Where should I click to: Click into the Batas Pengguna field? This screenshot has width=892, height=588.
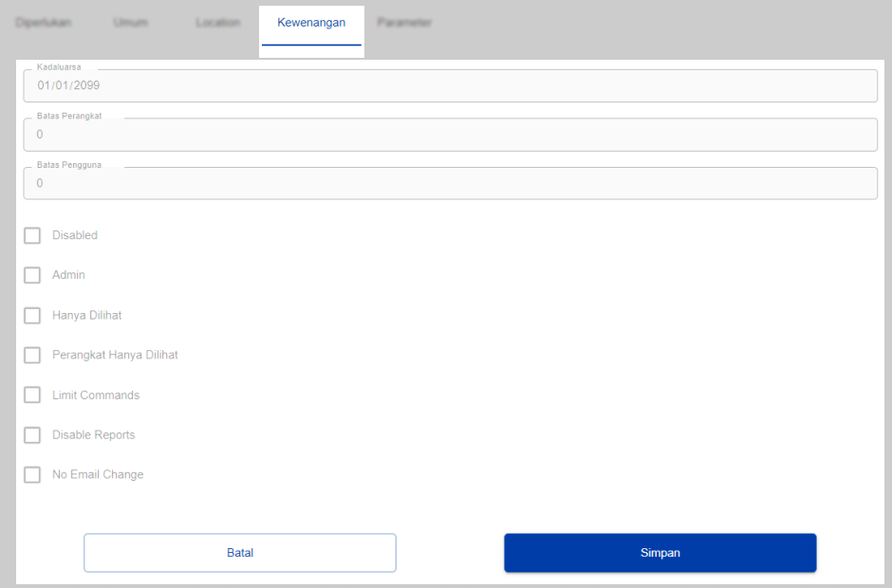tap(450, 183)
